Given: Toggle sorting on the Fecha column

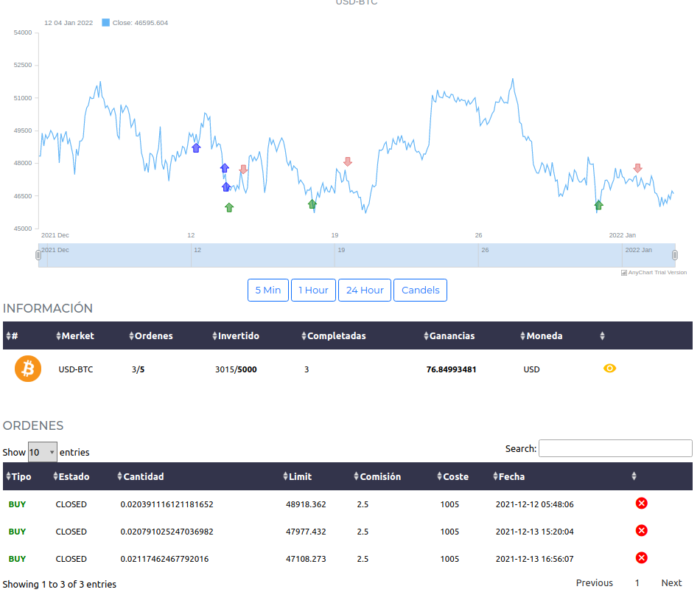Looking at the screenshot, I should [510, 476].
